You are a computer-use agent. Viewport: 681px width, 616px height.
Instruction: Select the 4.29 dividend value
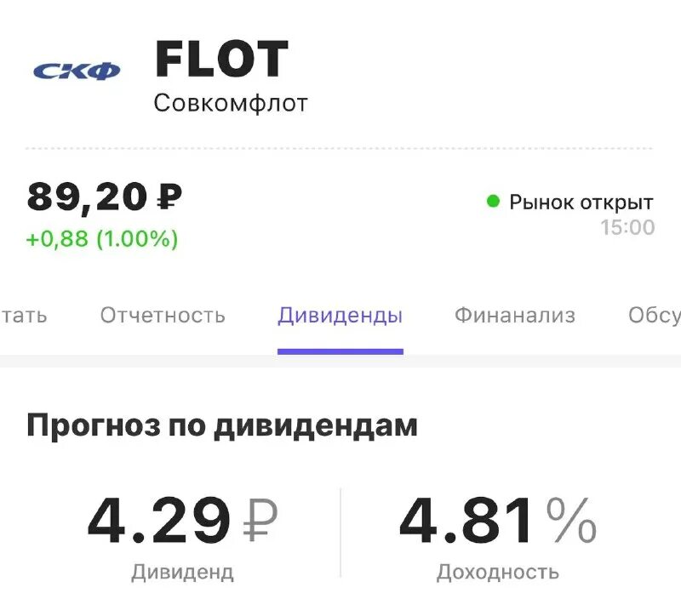[x=159, y=520]
